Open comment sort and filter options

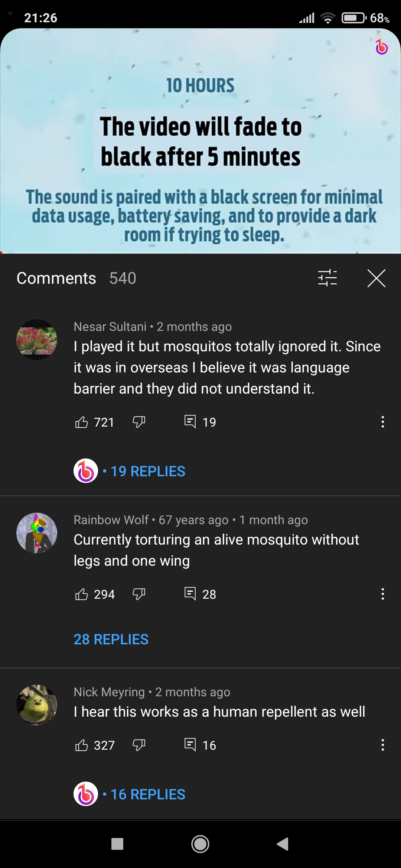coord(327,278)
